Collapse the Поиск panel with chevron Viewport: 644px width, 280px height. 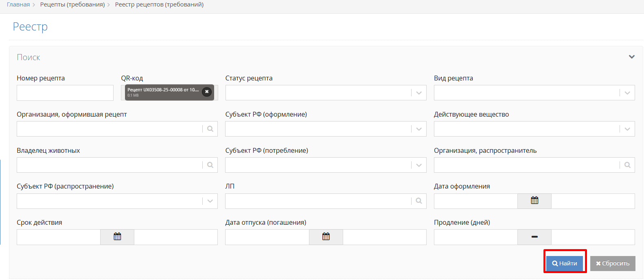631,57
